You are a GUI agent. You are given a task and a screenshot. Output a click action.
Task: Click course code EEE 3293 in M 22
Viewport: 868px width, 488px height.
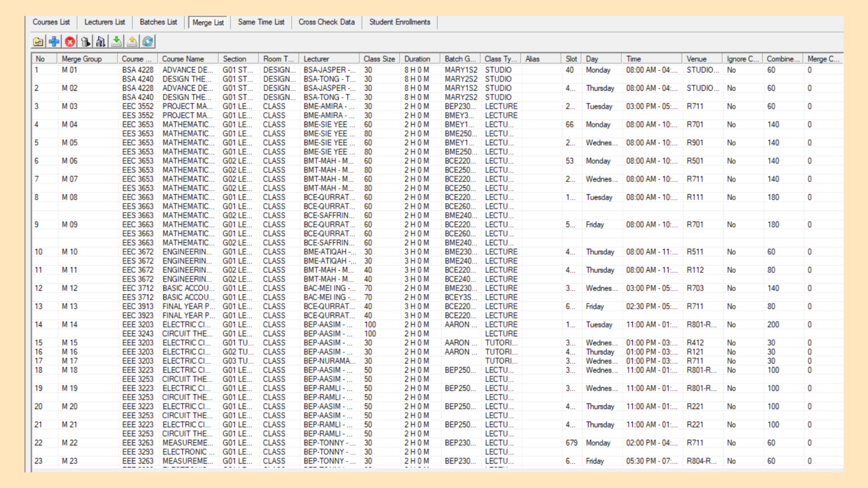[137, 452]
